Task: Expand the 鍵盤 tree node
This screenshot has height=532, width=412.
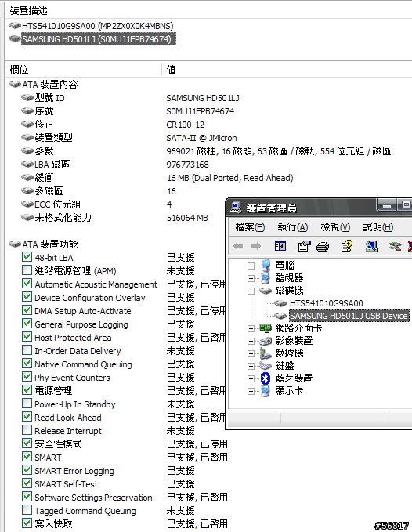Action: (x=251, y=366)
